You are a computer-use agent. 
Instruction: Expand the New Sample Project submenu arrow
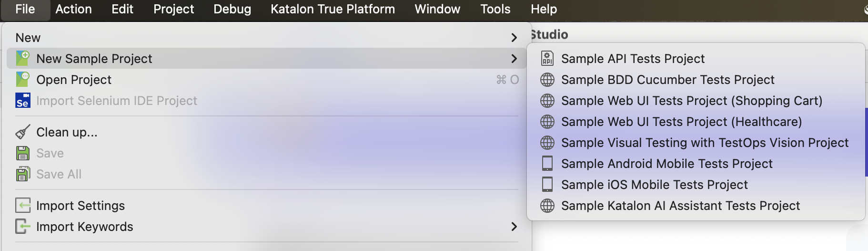pos(514,58)
